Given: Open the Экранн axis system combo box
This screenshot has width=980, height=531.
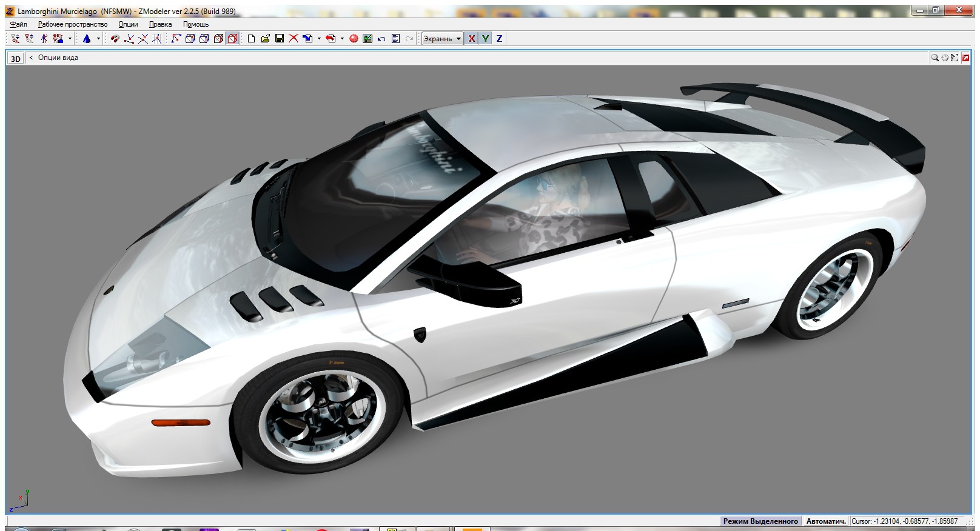Looking at the screenshot, I should tap(442, 38).
